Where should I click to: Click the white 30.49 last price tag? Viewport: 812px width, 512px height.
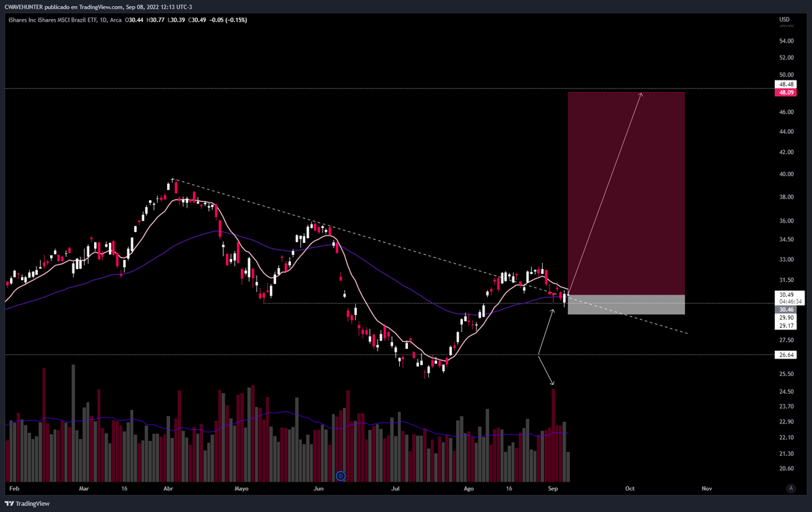point(785,295)
